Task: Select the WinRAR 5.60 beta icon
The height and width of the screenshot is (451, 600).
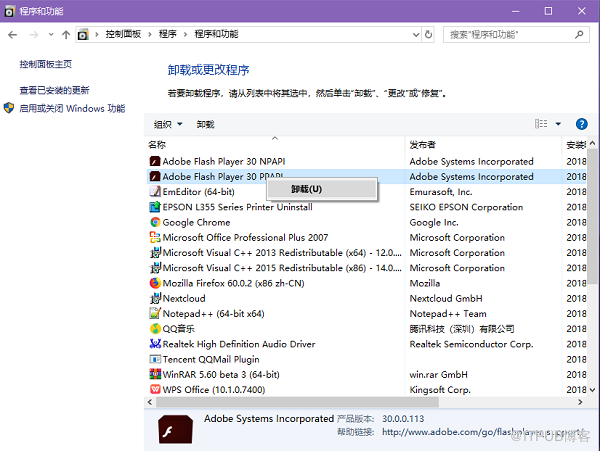Action: pyautogui.click(x=155, y=374)
